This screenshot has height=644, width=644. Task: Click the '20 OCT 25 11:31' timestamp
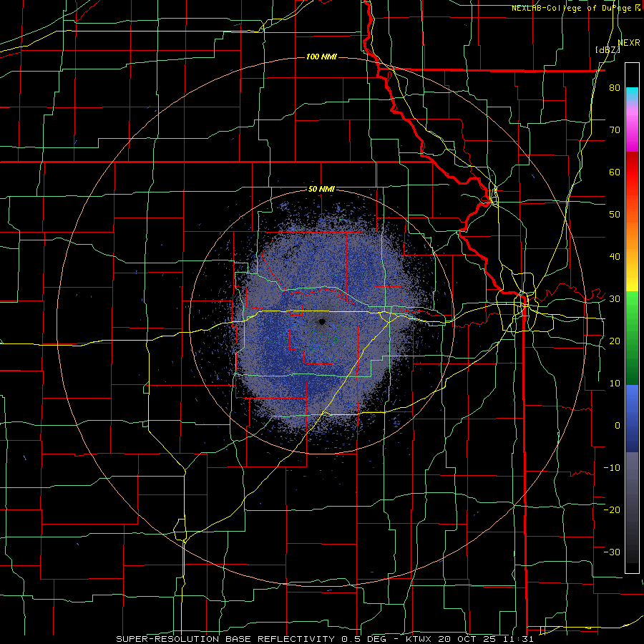point(487,639)
